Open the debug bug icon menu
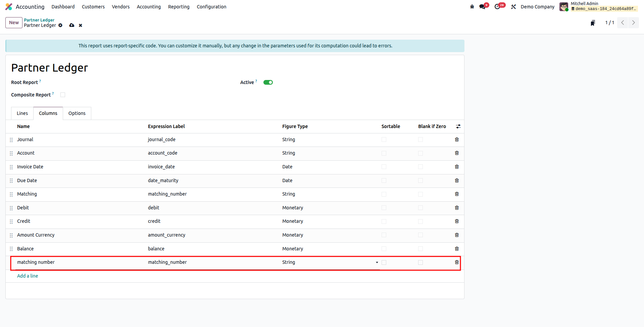 point(472,7)
